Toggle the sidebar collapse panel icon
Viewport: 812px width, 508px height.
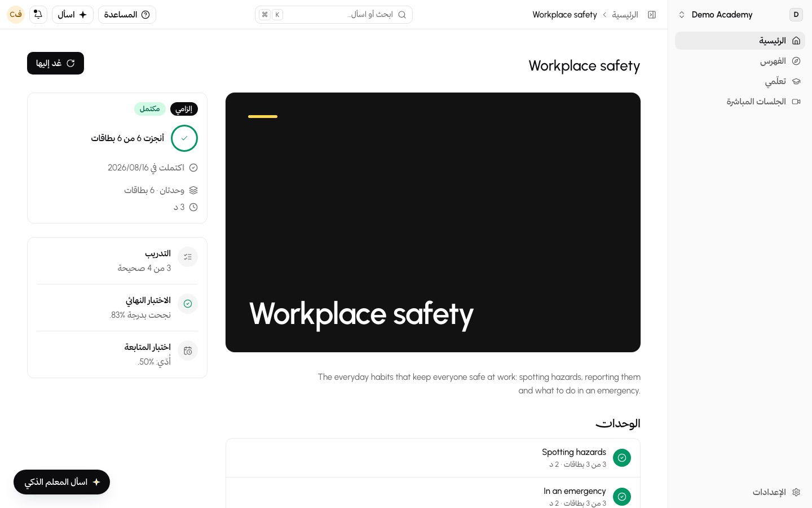tap(652, 15)
